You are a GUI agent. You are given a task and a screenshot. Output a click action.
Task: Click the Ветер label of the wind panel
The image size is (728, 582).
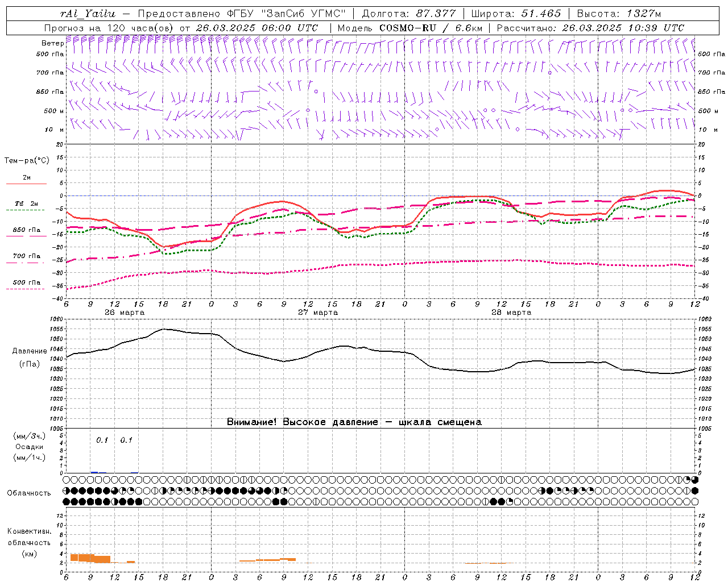[52, 43]
